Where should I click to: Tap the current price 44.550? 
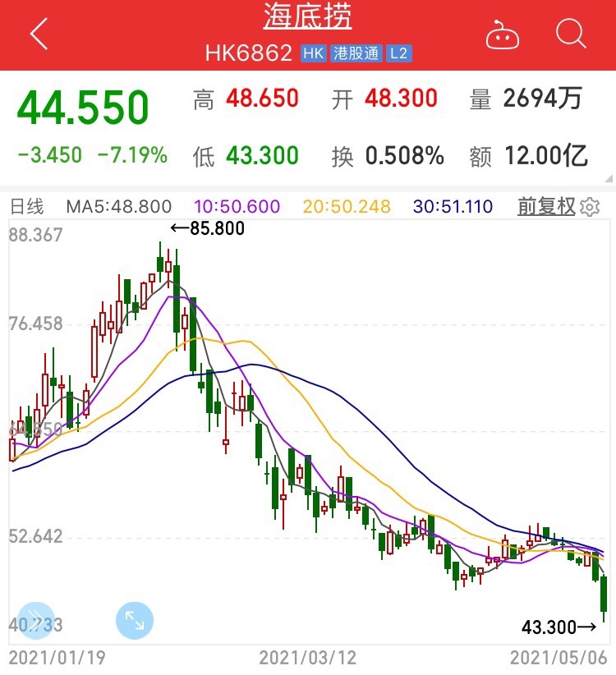click(x=83, y=108)
